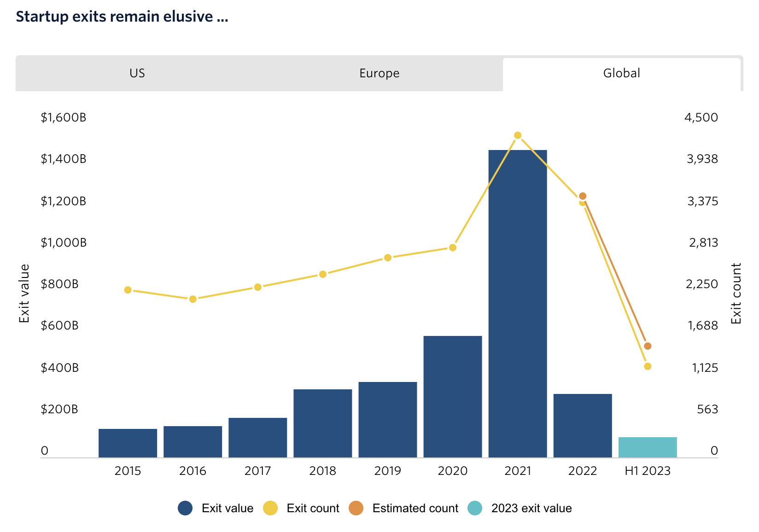Switch to the US tab
This screenshot has width=759, height=532.
click(137, 73)
